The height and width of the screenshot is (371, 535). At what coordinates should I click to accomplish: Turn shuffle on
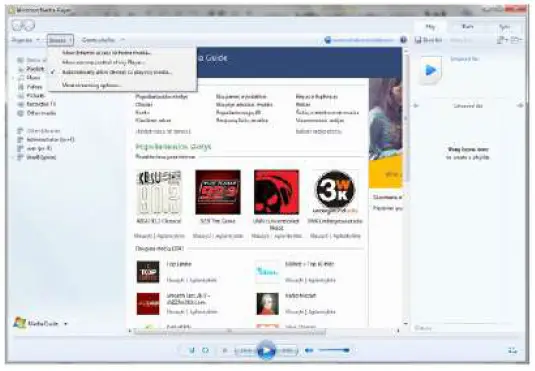(x=192, y=350)
